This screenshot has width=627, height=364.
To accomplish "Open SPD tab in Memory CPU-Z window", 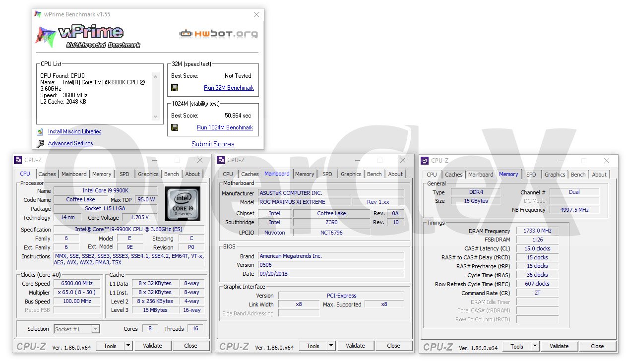I will pos(531,175).
